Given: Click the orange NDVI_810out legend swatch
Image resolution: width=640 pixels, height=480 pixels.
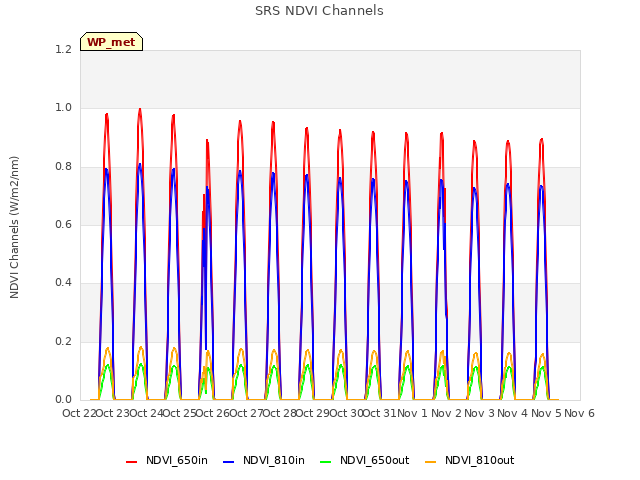Looking at the screenshot, I should coord(431,462).
